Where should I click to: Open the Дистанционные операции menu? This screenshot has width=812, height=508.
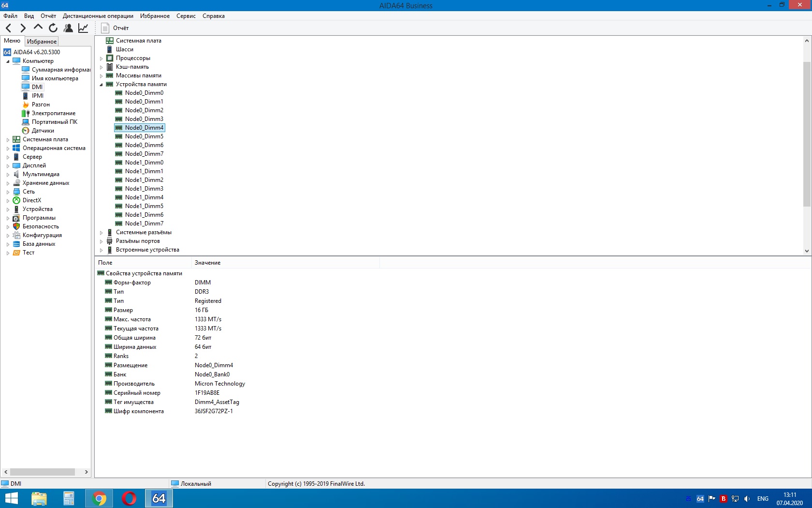[98, 16]
